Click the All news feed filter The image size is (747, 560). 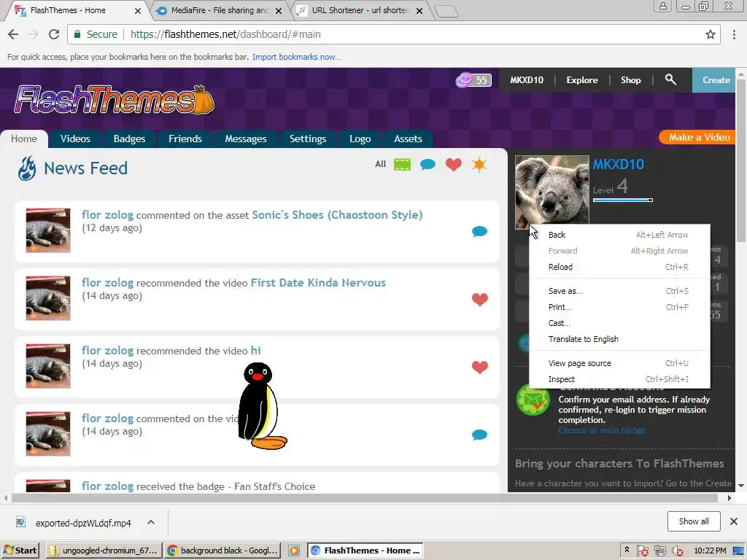380,164
